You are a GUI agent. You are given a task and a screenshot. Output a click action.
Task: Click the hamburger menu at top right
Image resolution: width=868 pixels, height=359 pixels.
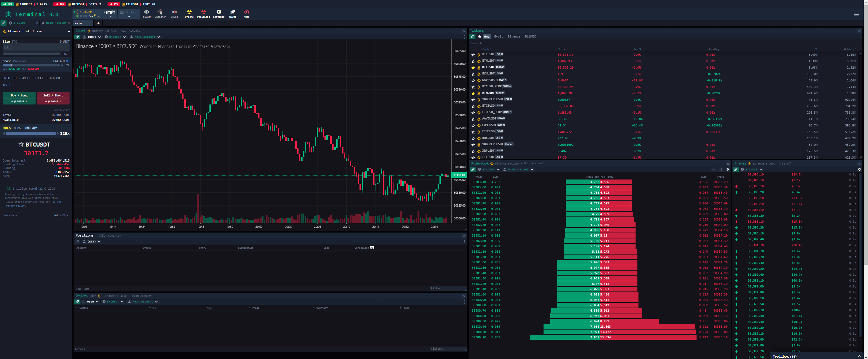(x=856, y=14)
